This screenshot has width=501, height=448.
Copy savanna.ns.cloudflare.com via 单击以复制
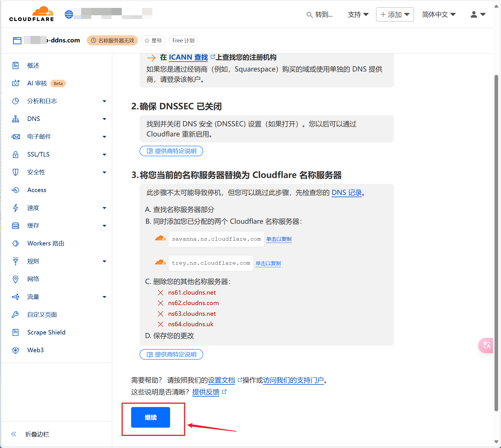click(x=279, y=239)
